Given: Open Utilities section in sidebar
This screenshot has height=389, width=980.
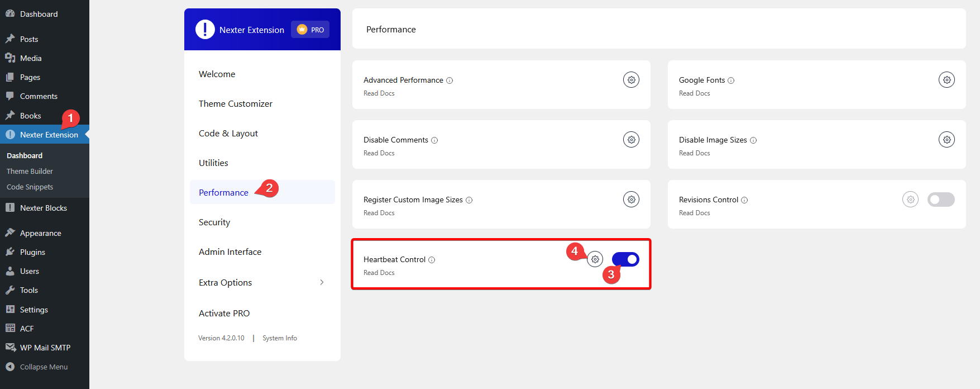Looking at the screenshot, I should 213,163.
